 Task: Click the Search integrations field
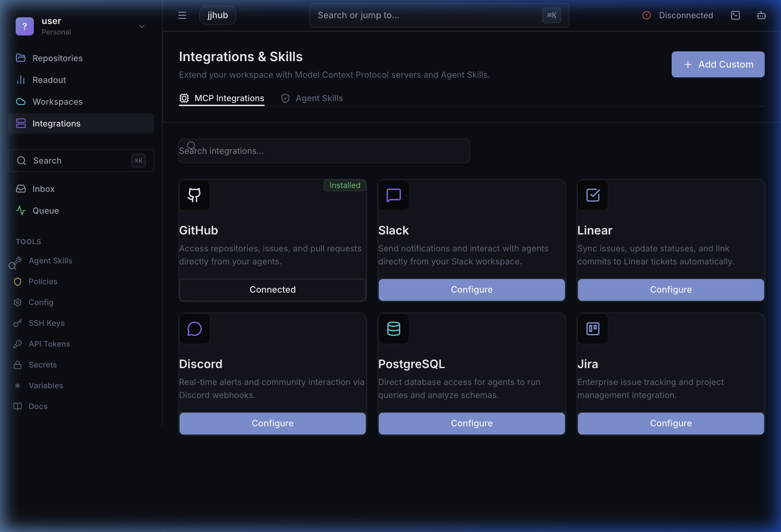323,151
